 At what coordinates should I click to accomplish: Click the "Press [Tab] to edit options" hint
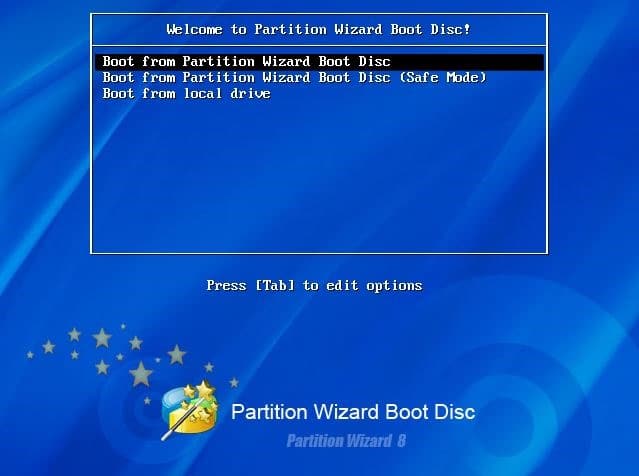[314, 286]
